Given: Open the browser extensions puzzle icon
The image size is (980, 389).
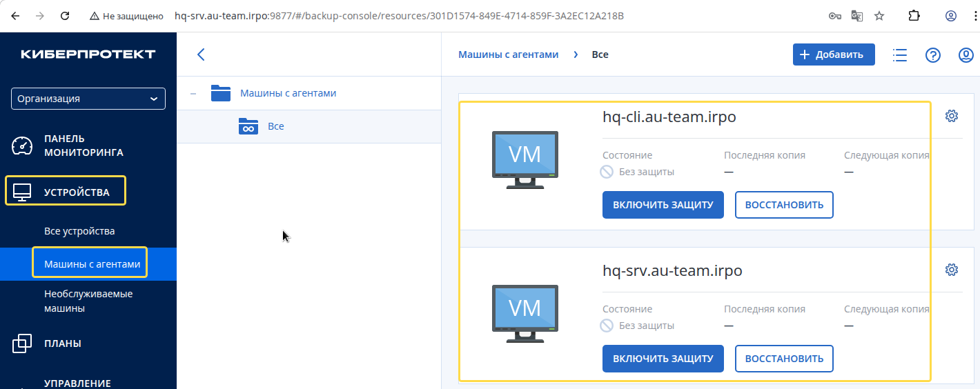Looking at the screenshot, I should tap(914, 15).
